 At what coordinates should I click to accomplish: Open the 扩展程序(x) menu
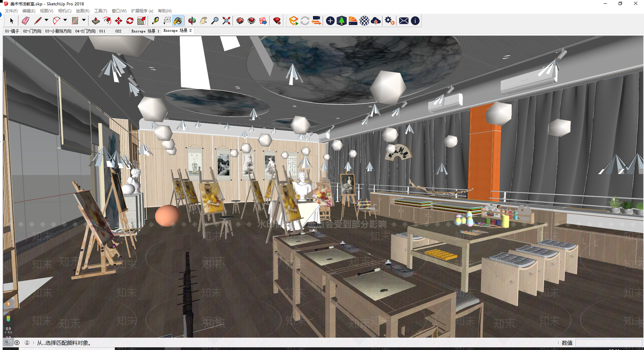(x=142, y=11)
